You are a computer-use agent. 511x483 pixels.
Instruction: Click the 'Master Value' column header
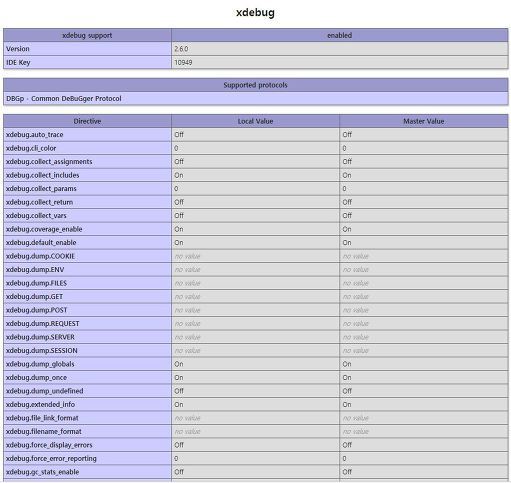(424, 121)
